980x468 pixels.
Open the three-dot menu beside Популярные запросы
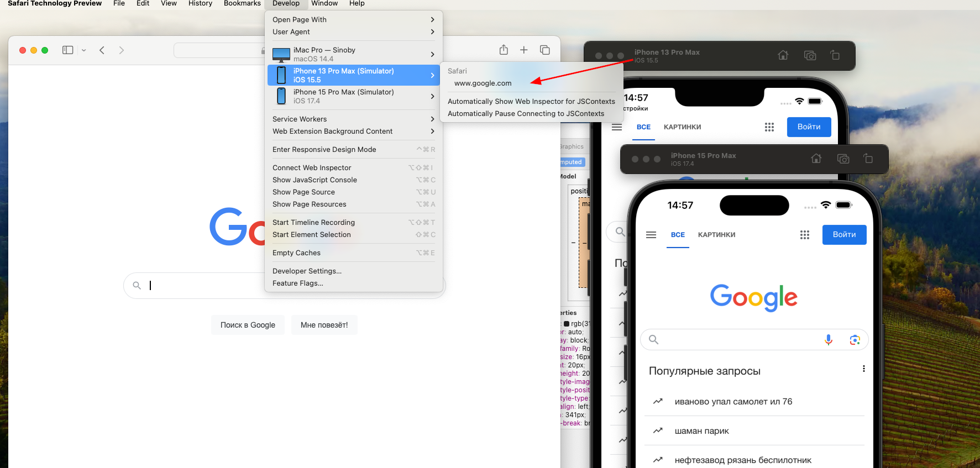pos(863,369)
